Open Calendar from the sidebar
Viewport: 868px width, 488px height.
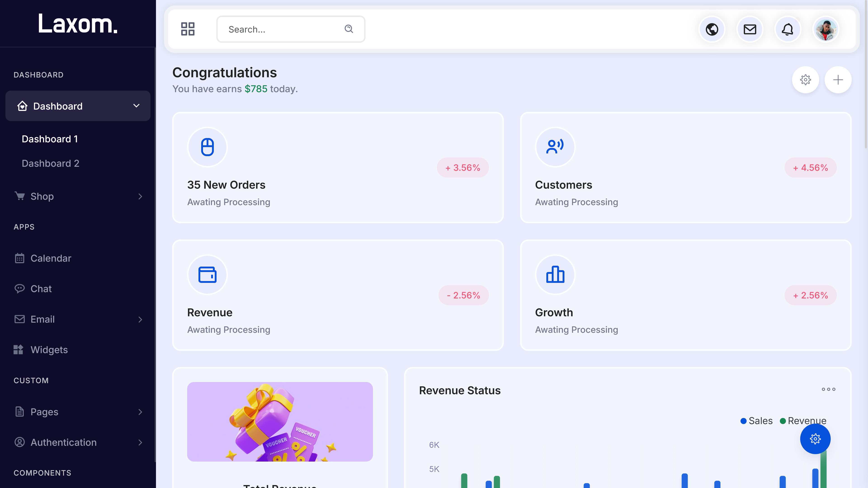[x=51, y=258]
